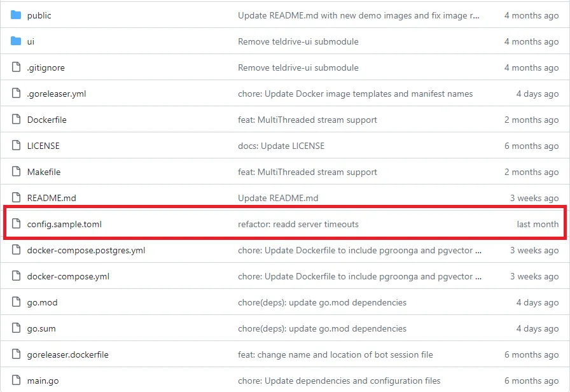Screen dimensions: 570x392
Task: Click the main.go file icon
Action: tap(16, 381)
